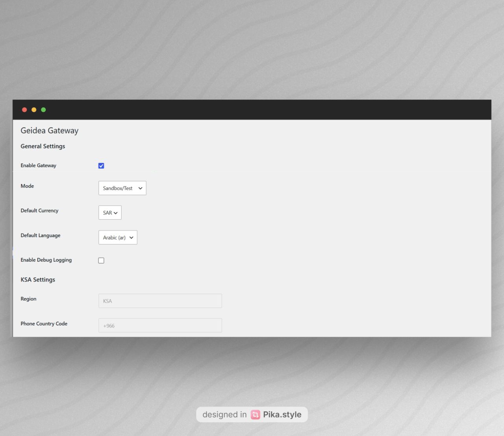Click the Enable Gateway label
504x436 pixels.
[39, 165]
